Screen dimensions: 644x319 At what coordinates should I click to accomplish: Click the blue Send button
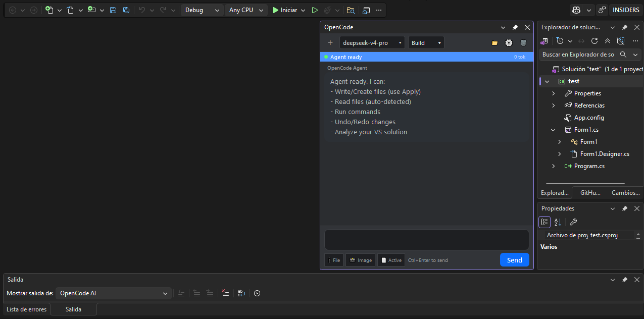point(515,260)
